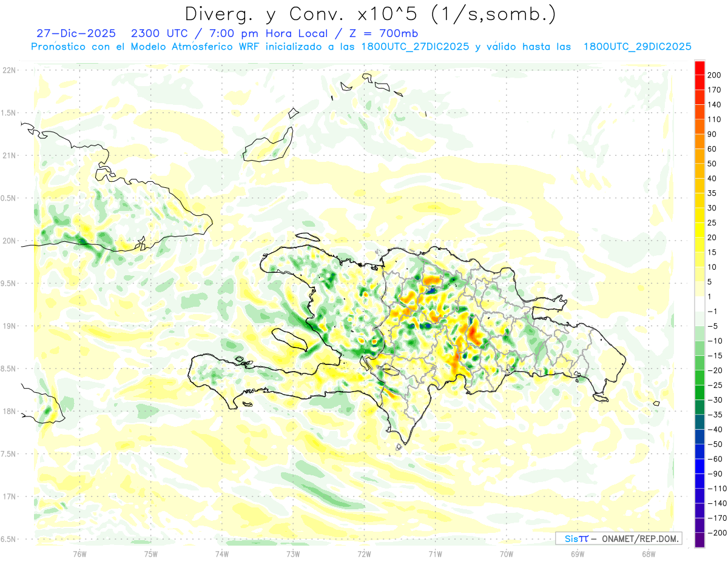Click the "18N" latitude label
Image resolution: width=728 pixels, height=562 pixels.
click(x=8, y=412)
